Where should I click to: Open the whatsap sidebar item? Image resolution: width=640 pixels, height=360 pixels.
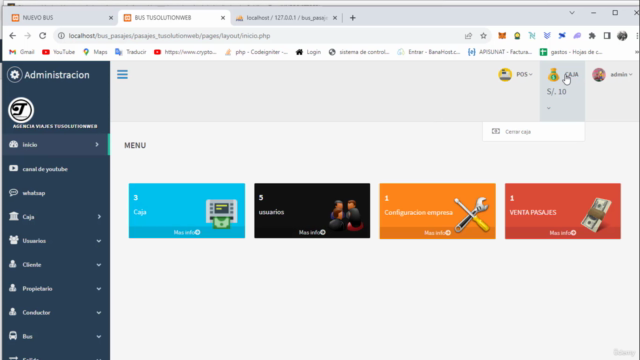tap(56, 193)
